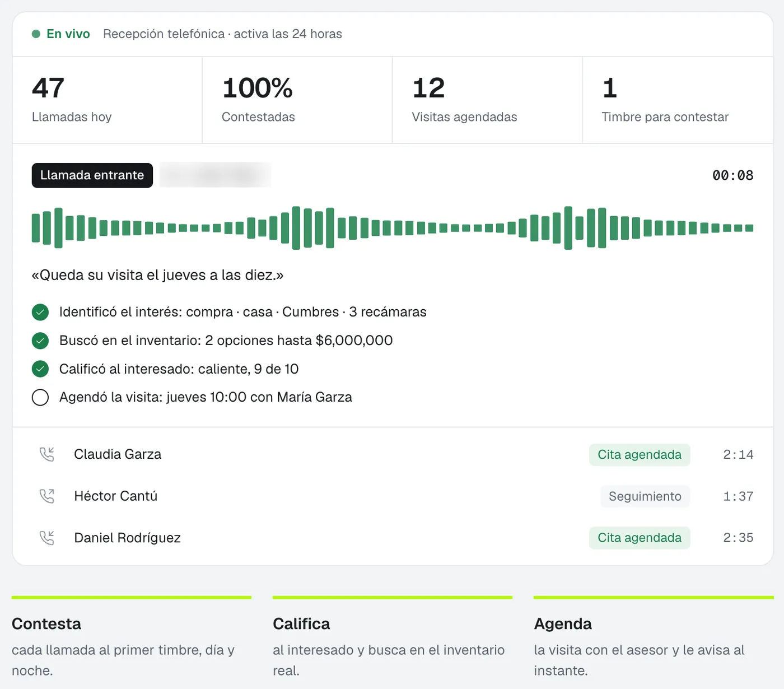
Task: Click the Llamada entrante badge
Action: 92,175
